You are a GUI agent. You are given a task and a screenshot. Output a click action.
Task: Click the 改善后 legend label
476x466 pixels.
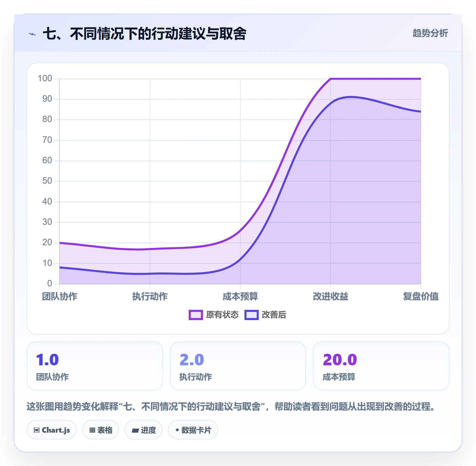(x=274, y=315)
